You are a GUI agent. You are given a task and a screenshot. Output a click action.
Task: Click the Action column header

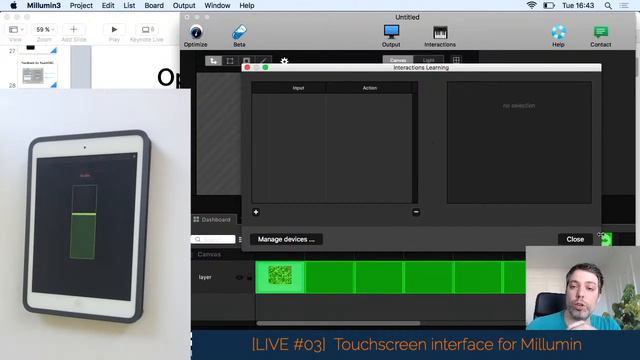click(369, 88)
